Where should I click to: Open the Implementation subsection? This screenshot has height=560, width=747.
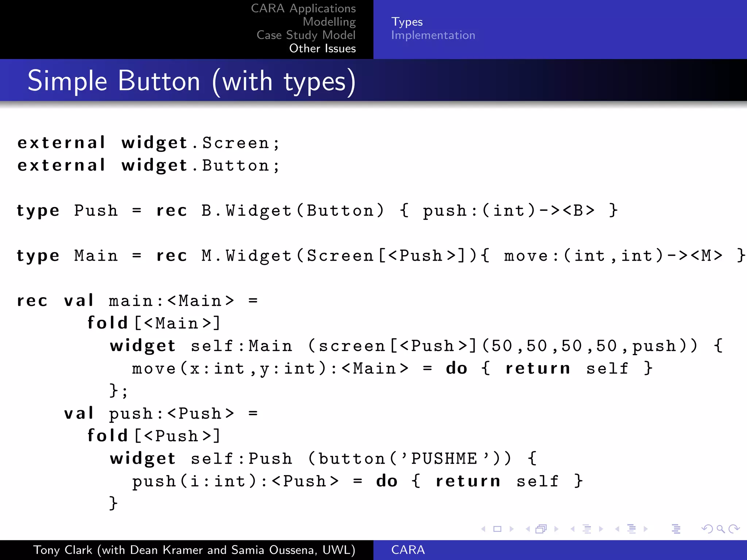pos(433,35)
